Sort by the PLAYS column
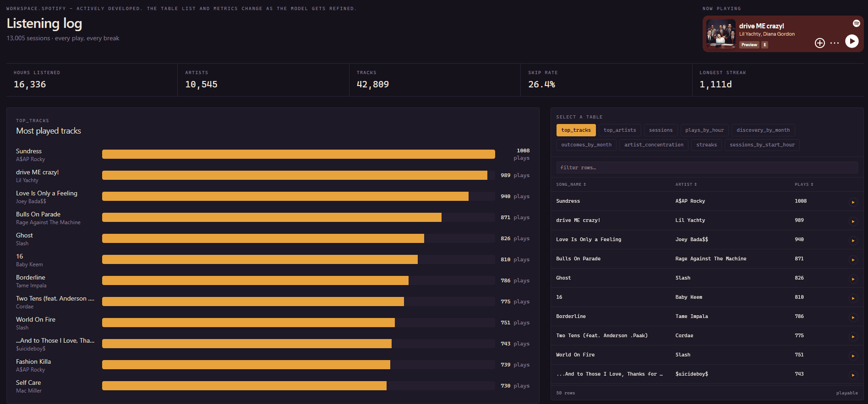 (804, 184)
